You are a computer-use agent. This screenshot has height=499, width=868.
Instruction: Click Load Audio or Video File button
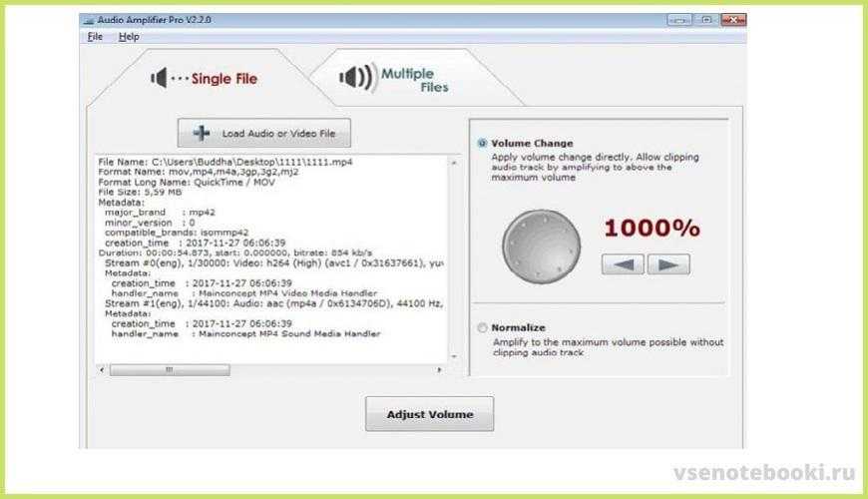pyautogui.click(x=264, y=133)
